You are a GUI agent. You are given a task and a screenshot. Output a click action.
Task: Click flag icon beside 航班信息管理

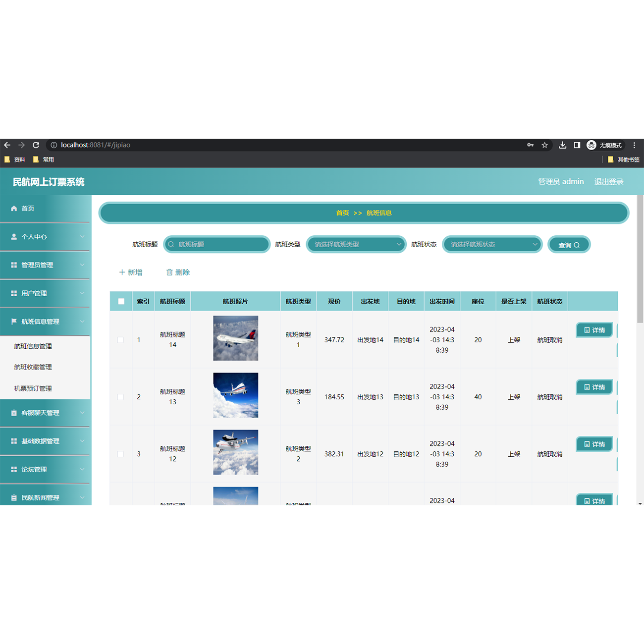click(14, 322)
